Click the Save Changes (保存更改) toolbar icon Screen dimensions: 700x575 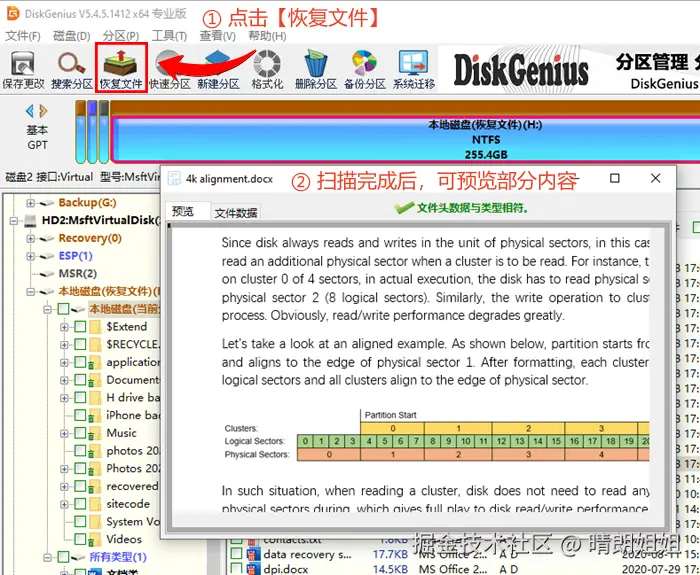(x=23, y=65)
